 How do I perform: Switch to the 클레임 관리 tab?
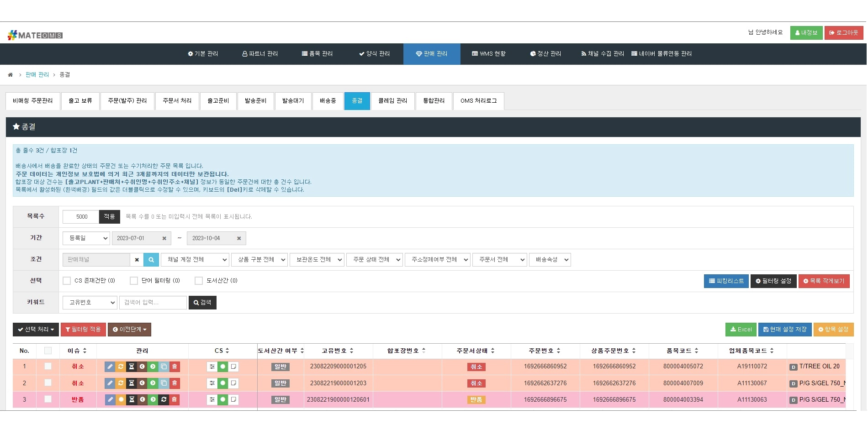393,101
